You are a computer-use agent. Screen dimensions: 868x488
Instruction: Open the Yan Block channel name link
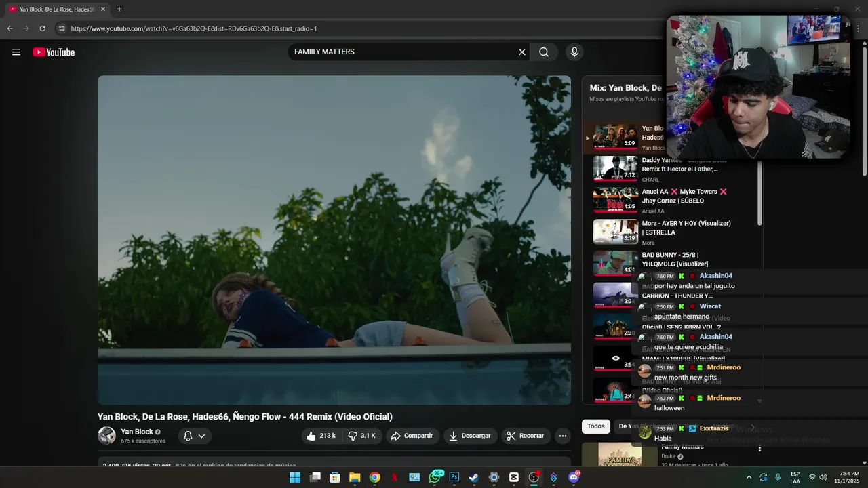pos(137,432)
